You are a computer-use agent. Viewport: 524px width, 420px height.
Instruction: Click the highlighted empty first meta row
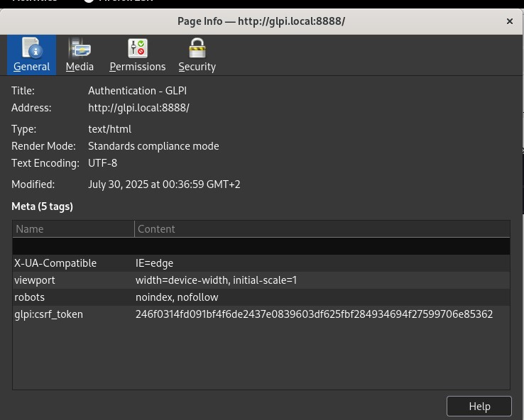coord(261,246)
